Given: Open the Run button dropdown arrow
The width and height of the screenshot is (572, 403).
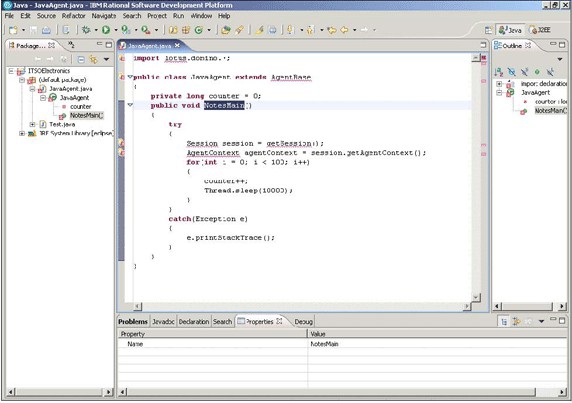Looking at the screenshot, I should pyautogui.click(x=116, y=30).
